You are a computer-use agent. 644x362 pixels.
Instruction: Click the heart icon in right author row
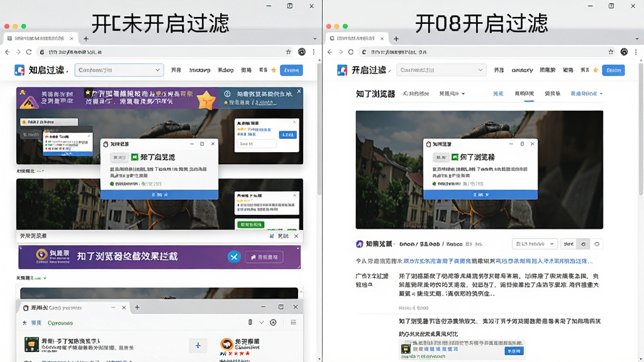(597, 244)
